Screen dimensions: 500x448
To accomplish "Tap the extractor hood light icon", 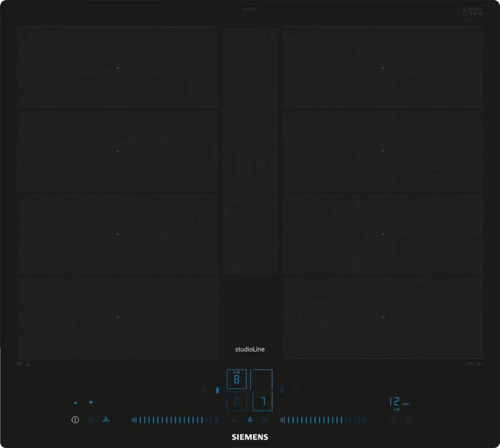I will (250, 420).
